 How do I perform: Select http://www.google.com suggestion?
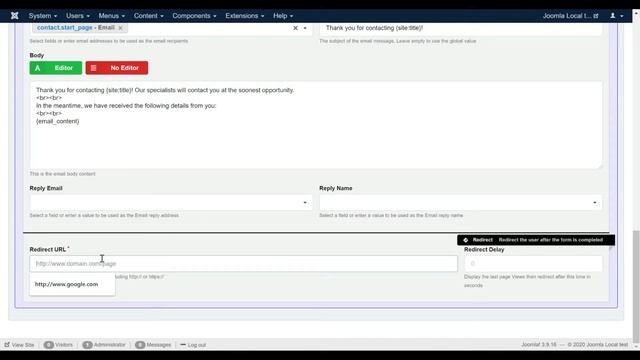pos(67,284)
